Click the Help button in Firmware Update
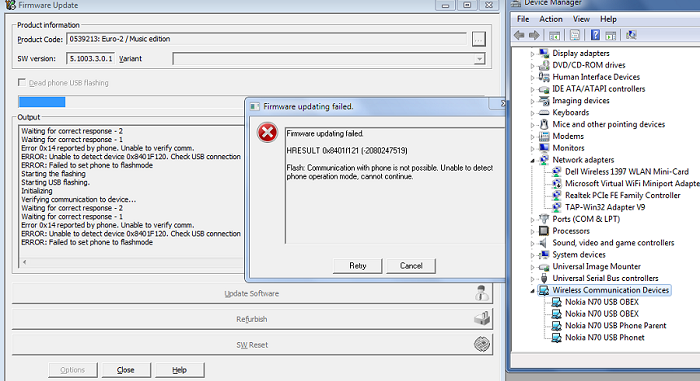Viewport: 700px width, 381px height. point(179,370)
